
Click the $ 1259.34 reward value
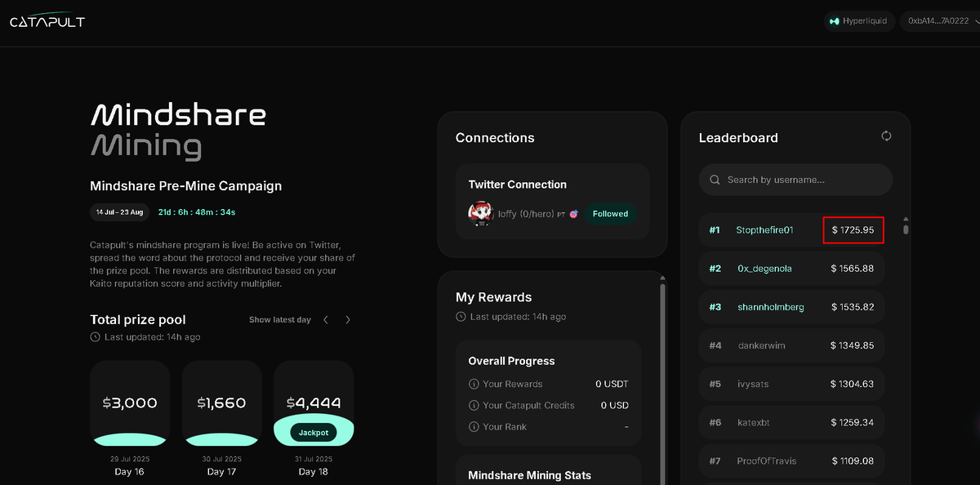(853, 422)
